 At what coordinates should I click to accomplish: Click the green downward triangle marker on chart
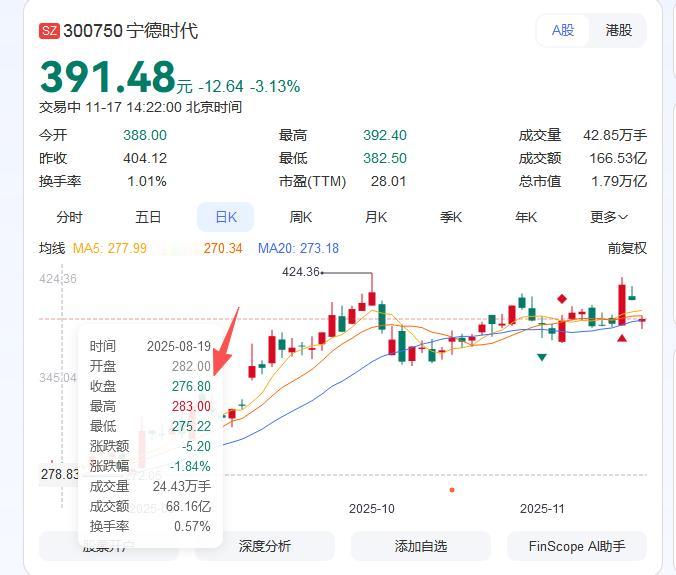tap(542, 357)
